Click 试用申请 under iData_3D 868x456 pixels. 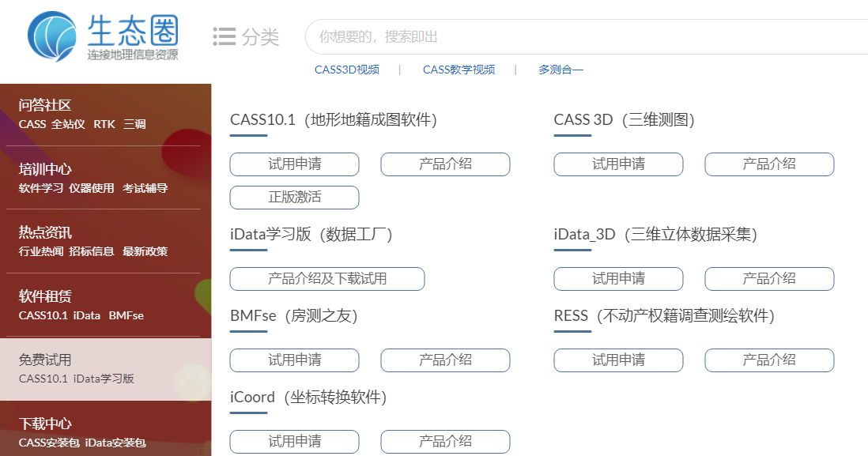tap(618, 279)
